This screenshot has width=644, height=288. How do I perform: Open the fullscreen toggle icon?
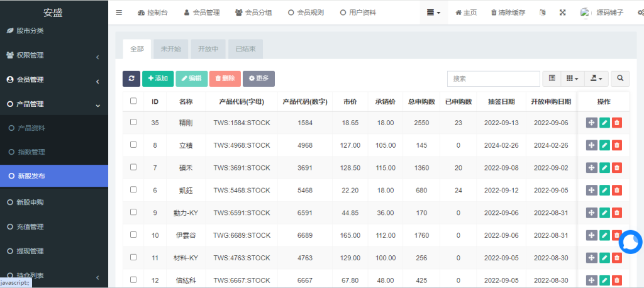(563, 13)
